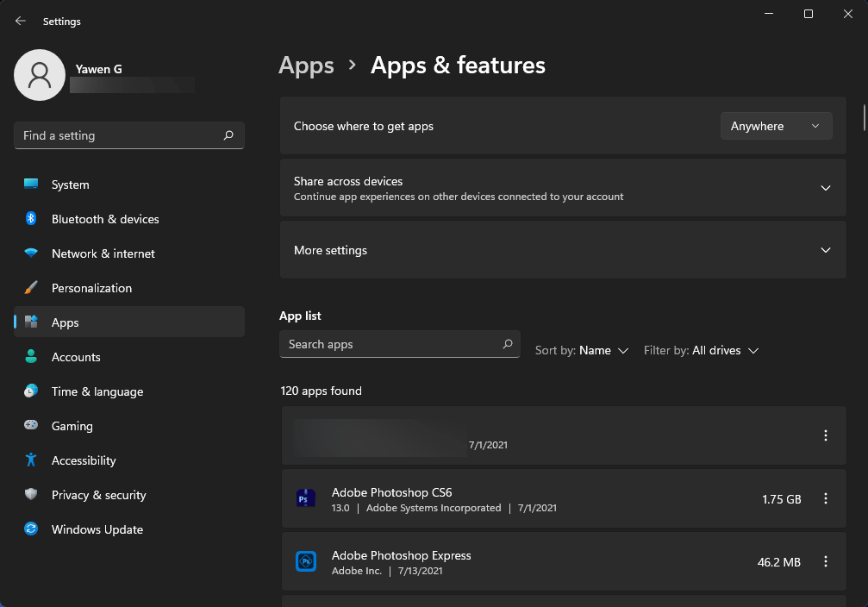Click the System monitor icon
The image size is (868, 607).
(x=31, y=184)
